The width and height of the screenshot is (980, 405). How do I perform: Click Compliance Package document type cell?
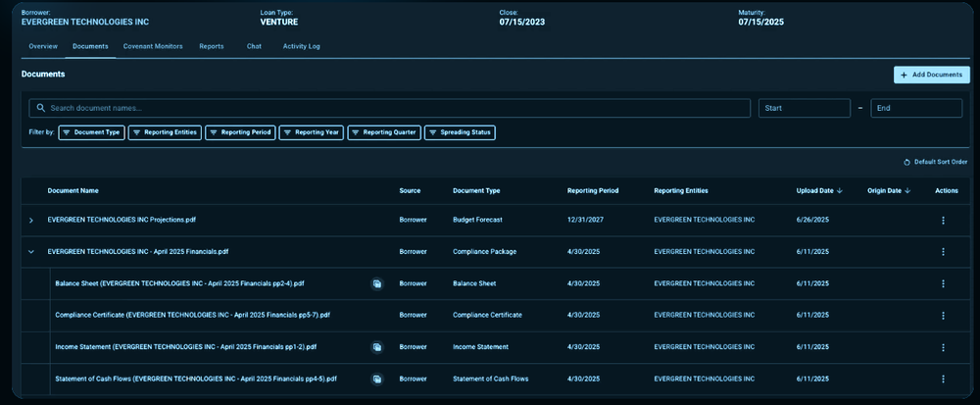[484, 252]
